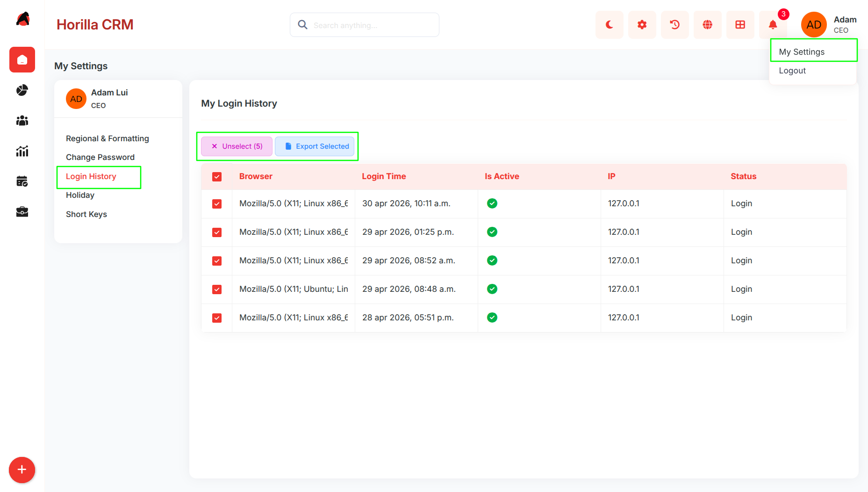Click the globe language icon
868x492 pixels.
pyautogui.click(x=707, y=25)
